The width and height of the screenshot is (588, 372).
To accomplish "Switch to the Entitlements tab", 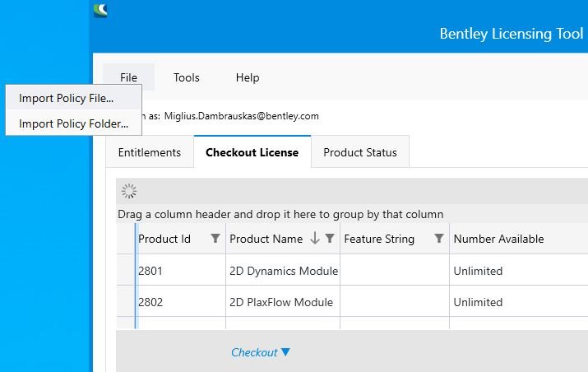I will (150, 152).
